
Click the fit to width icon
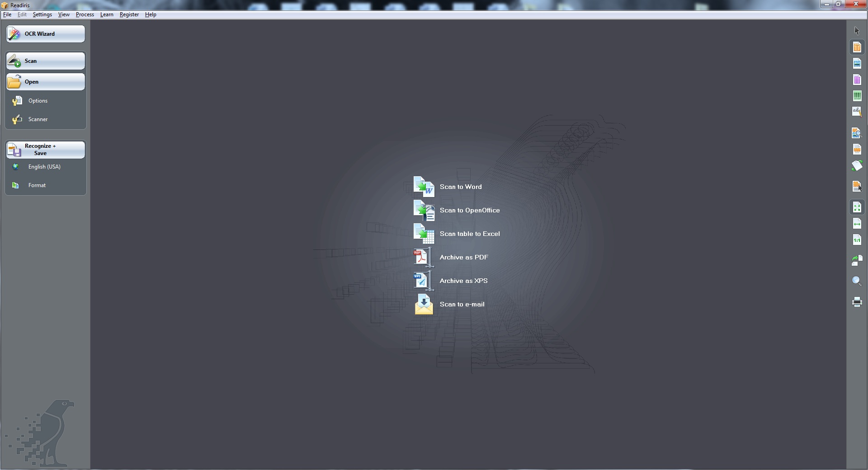[x=857, y=224]
